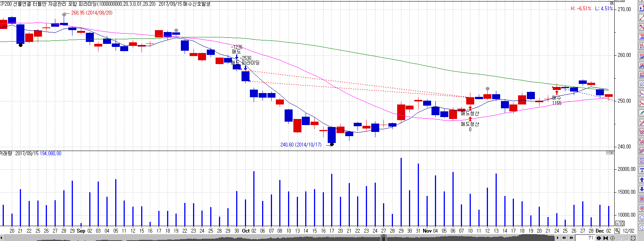Click the zoom-in plus circle icon
Screen dimensions: 644x241
tap(613, 238)
